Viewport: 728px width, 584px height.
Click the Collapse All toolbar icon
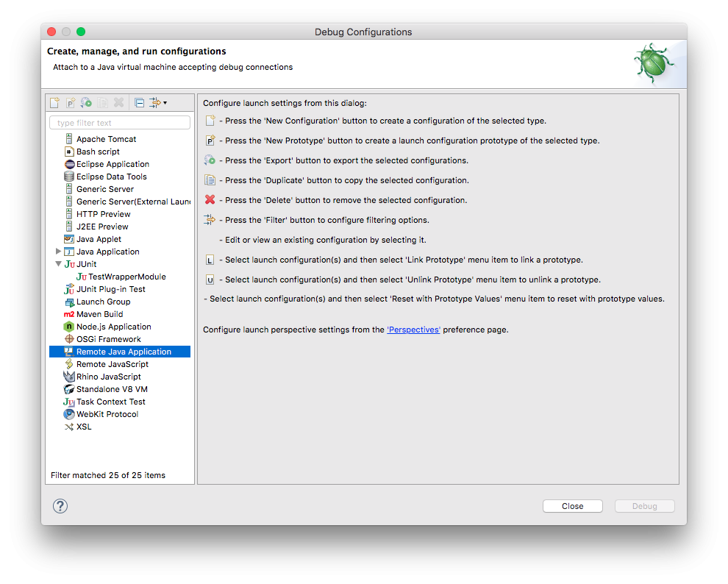[x=139, y=103]
